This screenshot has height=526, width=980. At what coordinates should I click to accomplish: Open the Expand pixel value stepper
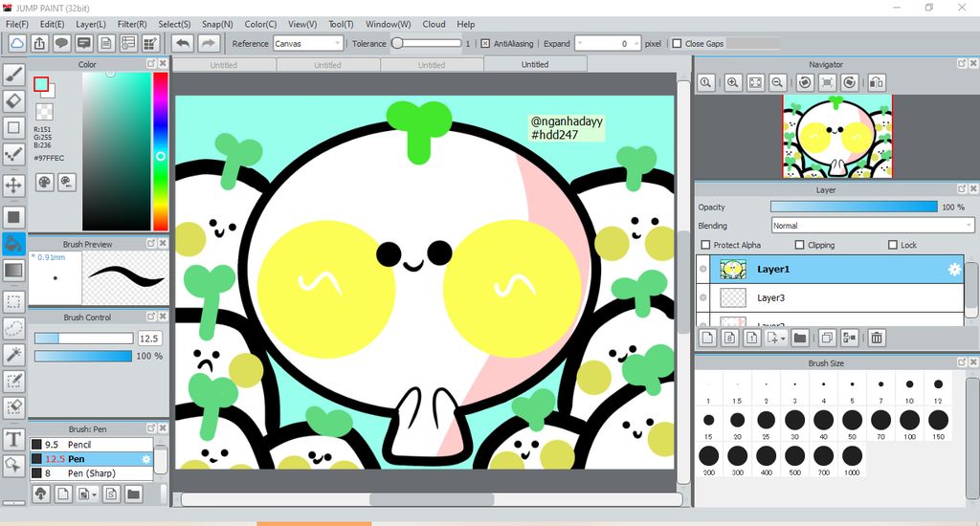pos(608,44)
